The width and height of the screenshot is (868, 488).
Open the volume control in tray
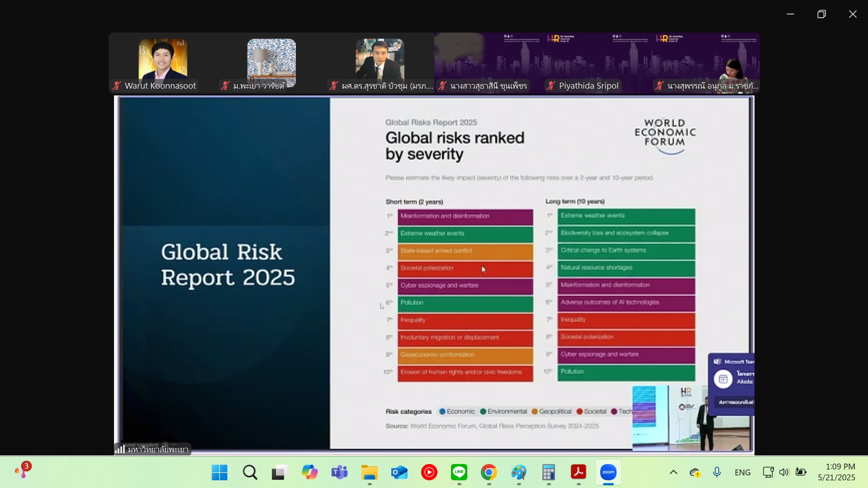tap(784, 473)
